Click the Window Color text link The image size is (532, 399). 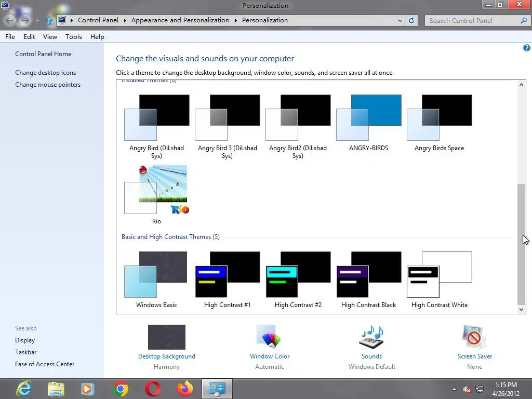270,356
